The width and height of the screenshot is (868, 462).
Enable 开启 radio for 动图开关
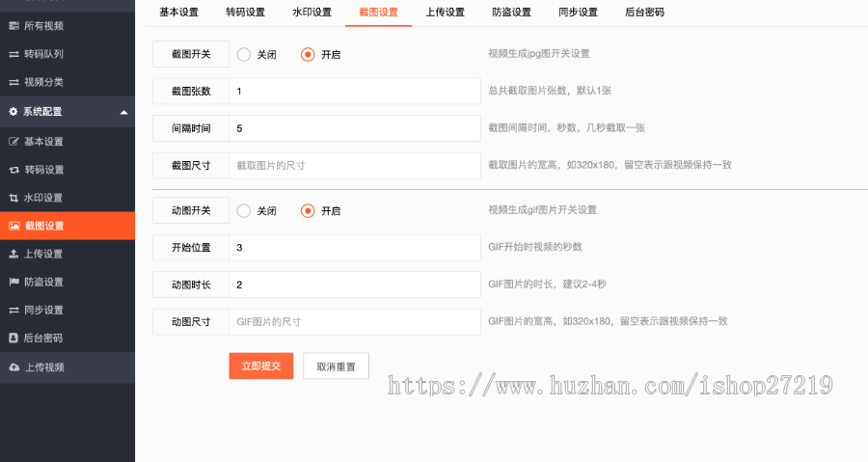pos(308,211)
